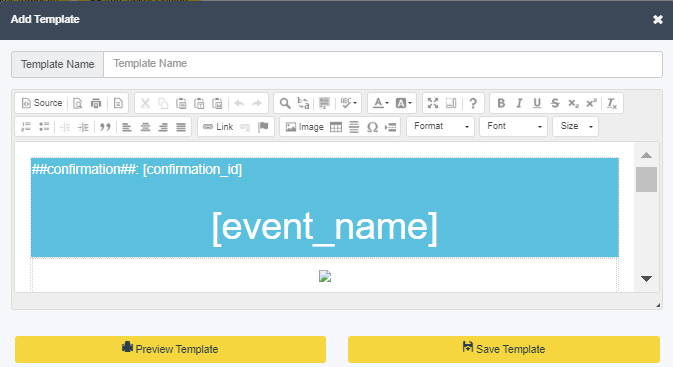673x367 pixels.
Task: Click the Source button in editor toolbar
Action: [x=42, y=103]
